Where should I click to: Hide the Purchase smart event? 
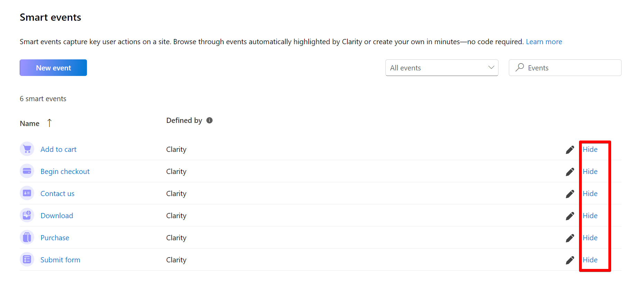click(590, 238)
